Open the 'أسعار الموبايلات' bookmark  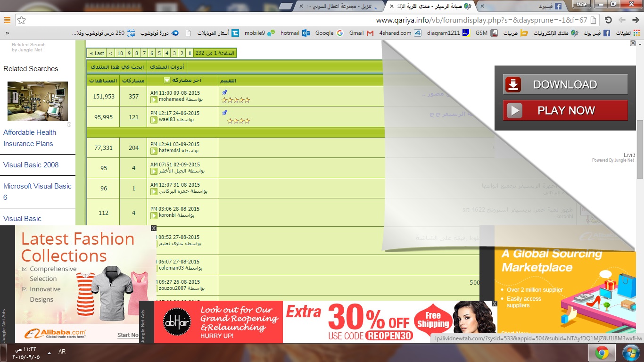217,33
